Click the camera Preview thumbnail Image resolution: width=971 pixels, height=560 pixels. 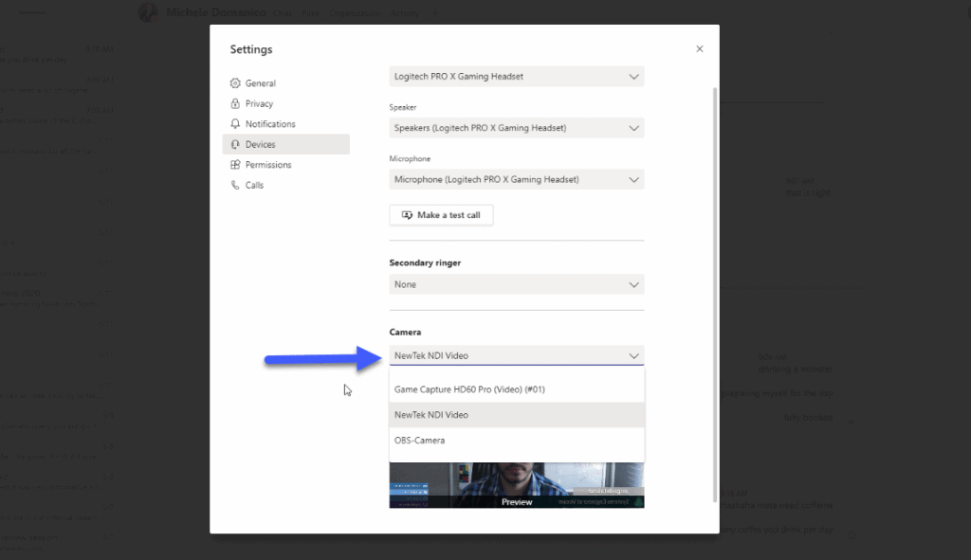[x=517, y=486]
